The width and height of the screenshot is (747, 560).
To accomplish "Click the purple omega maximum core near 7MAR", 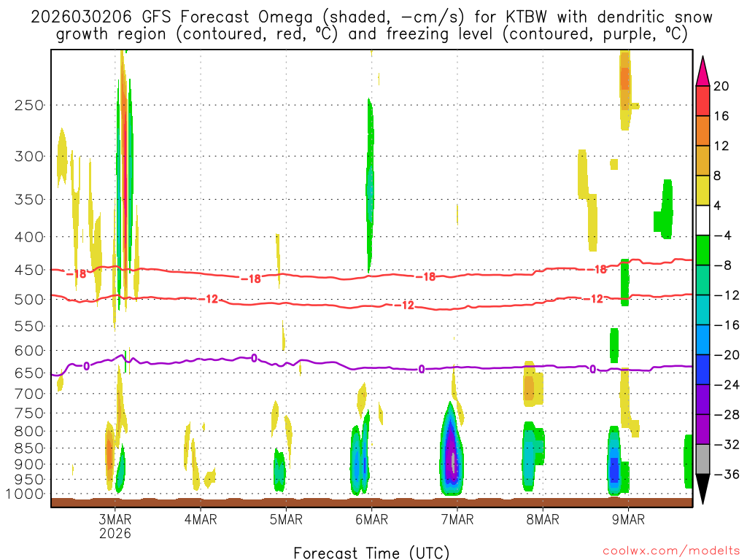I will pyautogui.click(x=451, y=452).
